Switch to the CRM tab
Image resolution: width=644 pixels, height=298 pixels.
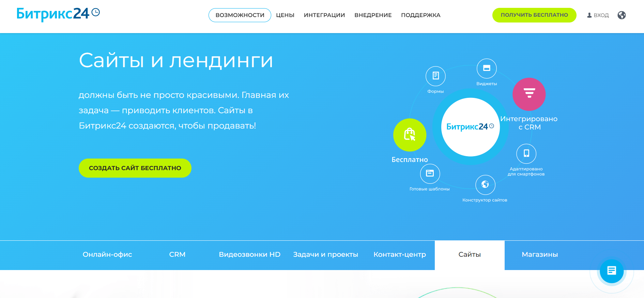tap(177, 255)
